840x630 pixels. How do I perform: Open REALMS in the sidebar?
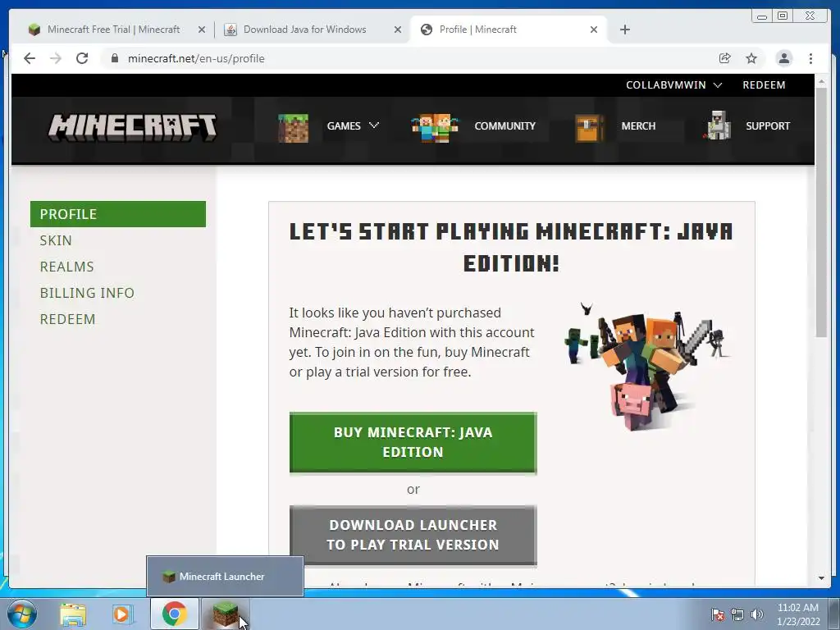[x=67, y=267]
